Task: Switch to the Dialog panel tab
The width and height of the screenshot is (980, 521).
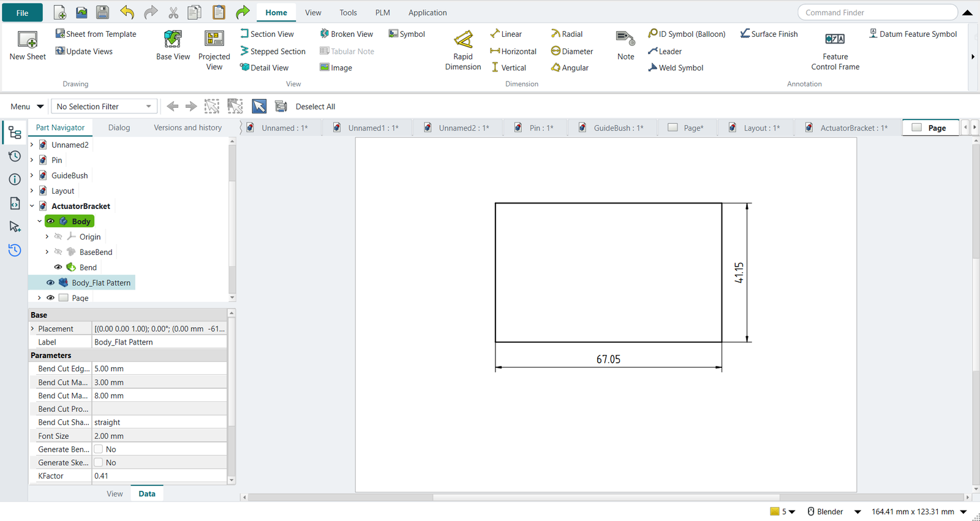Action: coord(119,127)
